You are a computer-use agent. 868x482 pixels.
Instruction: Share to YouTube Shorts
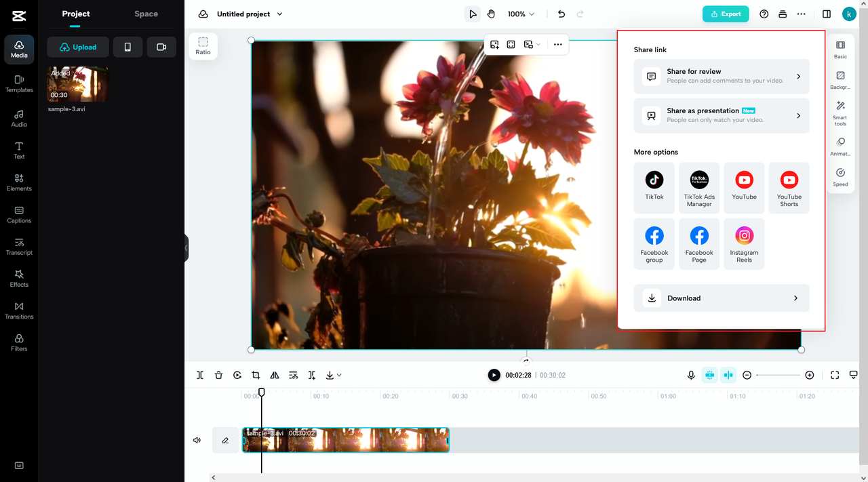pyautogui.click(x=789, y=188)
